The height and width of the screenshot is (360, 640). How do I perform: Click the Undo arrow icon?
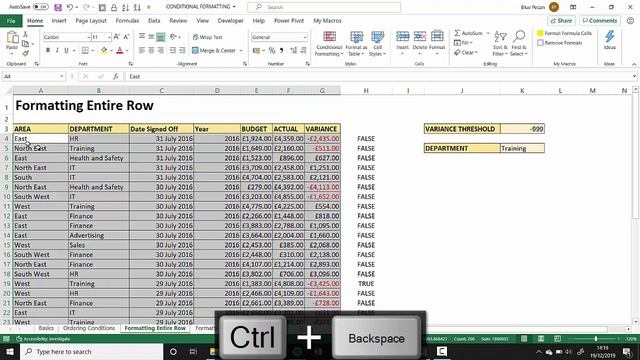(x=70, y=7)
